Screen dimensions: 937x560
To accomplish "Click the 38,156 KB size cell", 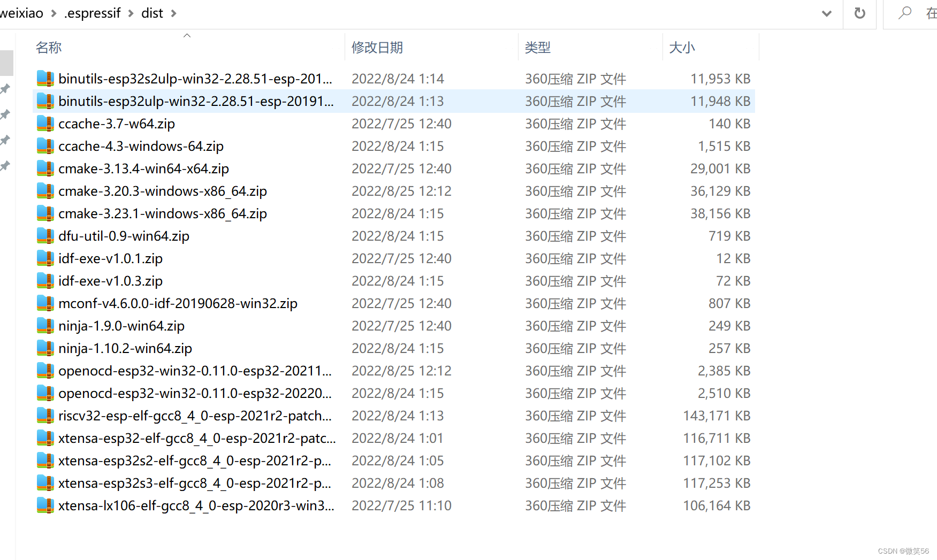I will (x=720, y=213).
